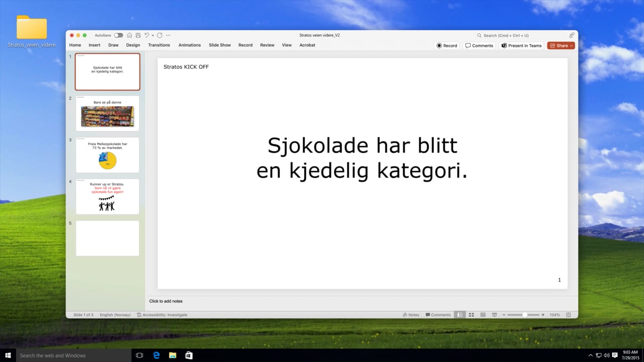Select the Record ribbon tab
The height and width of the screenshot is (362, 644).
pos(246,45)
